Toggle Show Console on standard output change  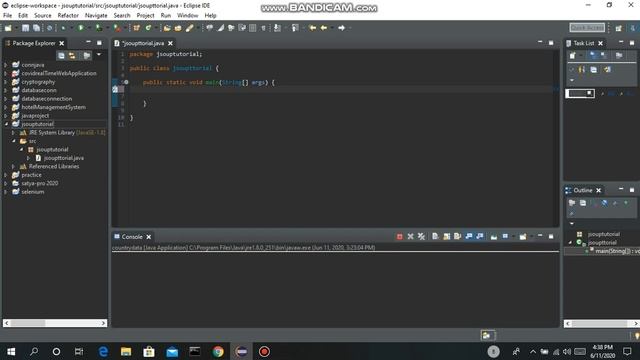[x=469, y=236]
